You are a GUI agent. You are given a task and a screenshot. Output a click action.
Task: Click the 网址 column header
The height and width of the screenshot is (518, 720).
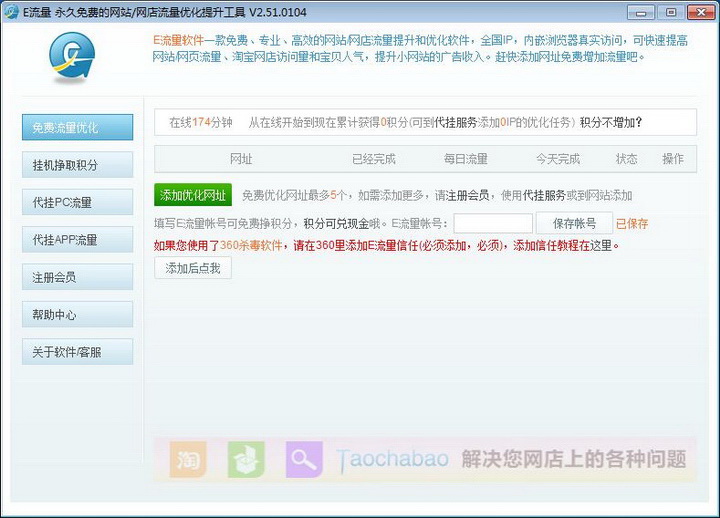241,159
